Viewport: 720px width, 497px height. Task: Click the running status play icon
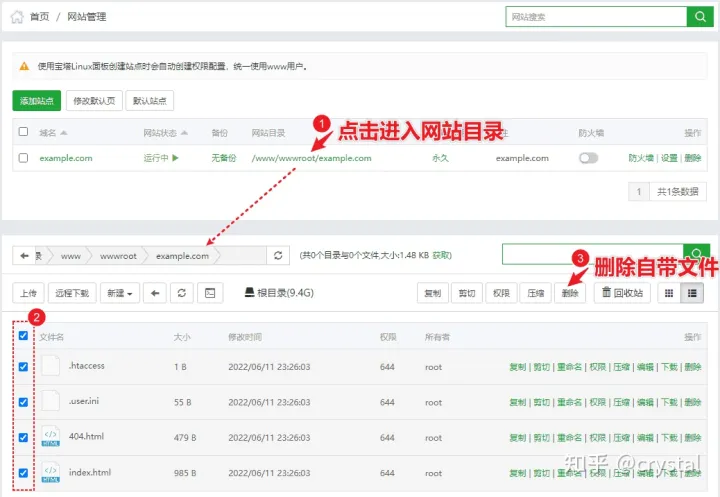175,158
